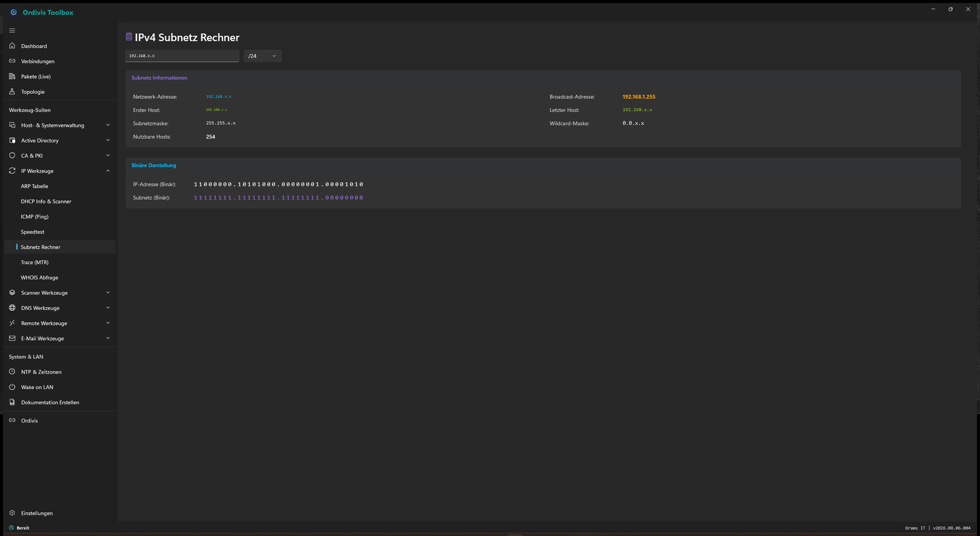Open the /24 prefix dropdown
The image size is (980, 536).
[263, 56]
